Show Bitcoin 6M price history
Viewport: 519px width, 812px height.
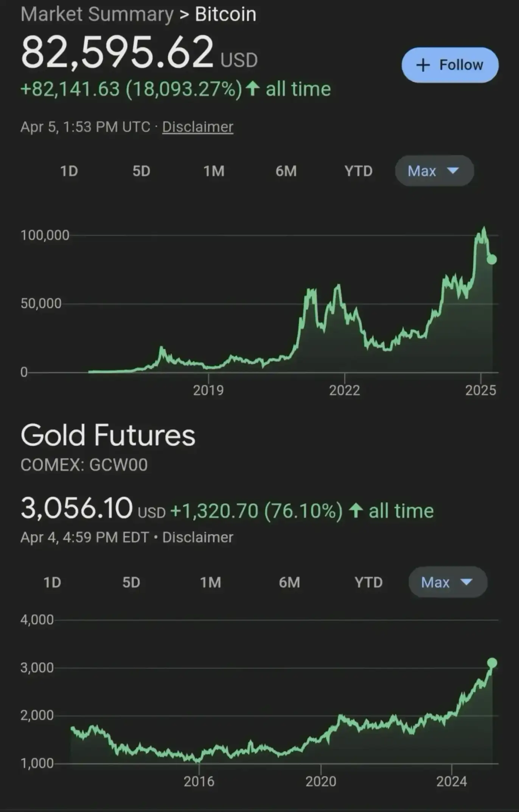[286, 171]
